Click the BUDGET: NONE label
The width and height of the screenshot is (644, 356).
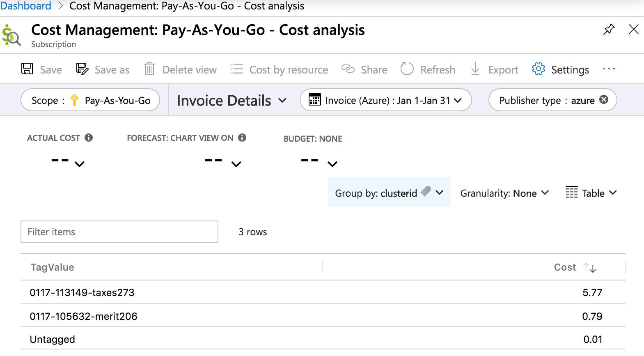point(313,139)
